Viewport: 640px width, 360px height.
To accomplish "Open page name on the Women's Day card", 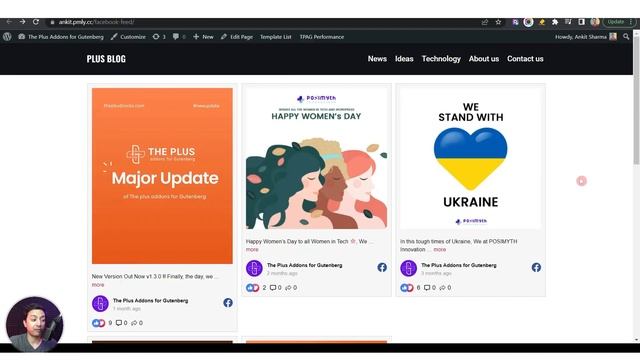I will click(304, 265).
